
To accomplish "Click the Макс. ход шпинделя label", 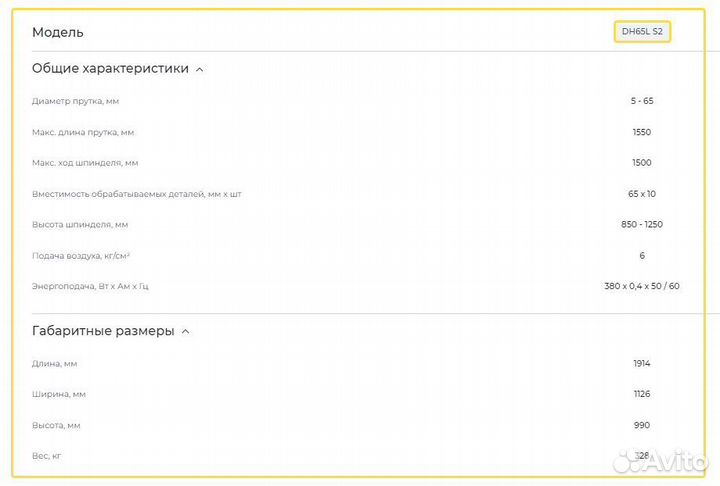I will click(85, 163).
